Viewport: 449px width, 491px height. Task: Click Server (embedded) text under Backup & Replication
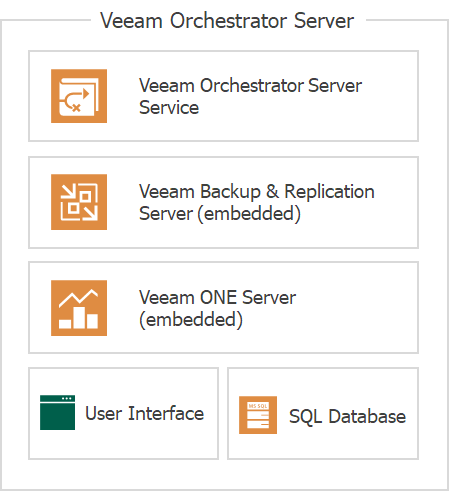coord(220,213)
